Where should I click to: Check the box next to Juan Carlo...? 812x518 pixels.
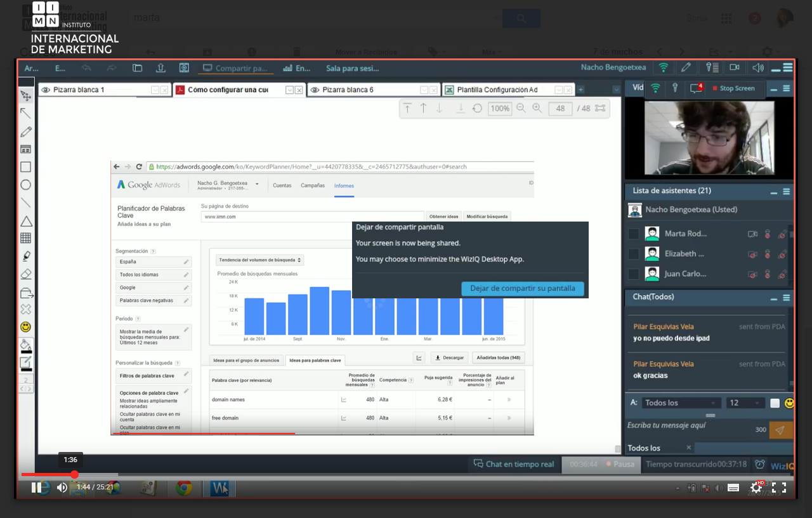click(633, 274)
